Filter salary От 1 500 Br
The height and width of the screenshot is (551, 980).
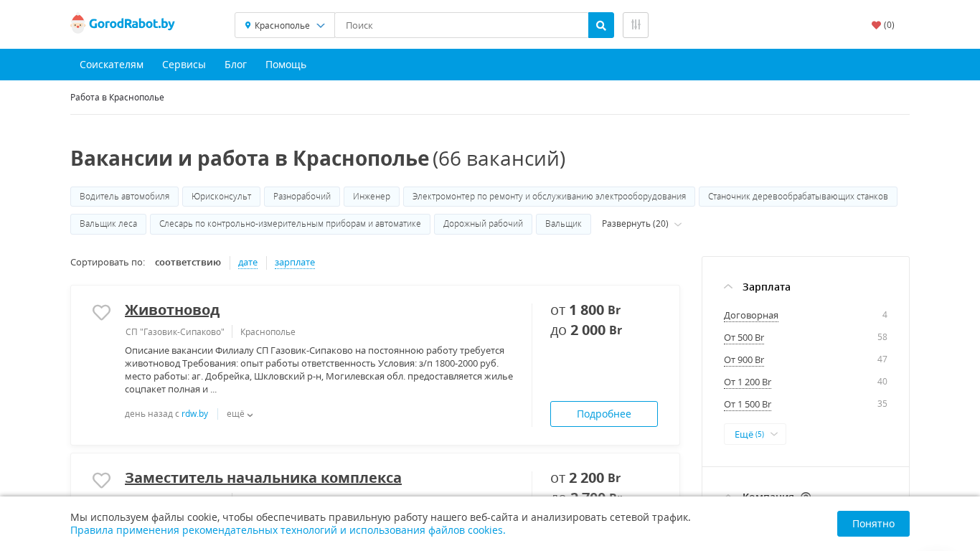tap(748, 405)
